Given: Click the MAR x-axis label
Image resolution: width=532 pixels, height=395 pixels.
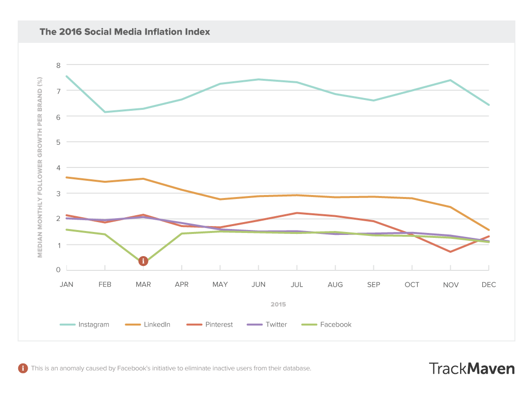Looking at the screenshot, I should 143,285.
